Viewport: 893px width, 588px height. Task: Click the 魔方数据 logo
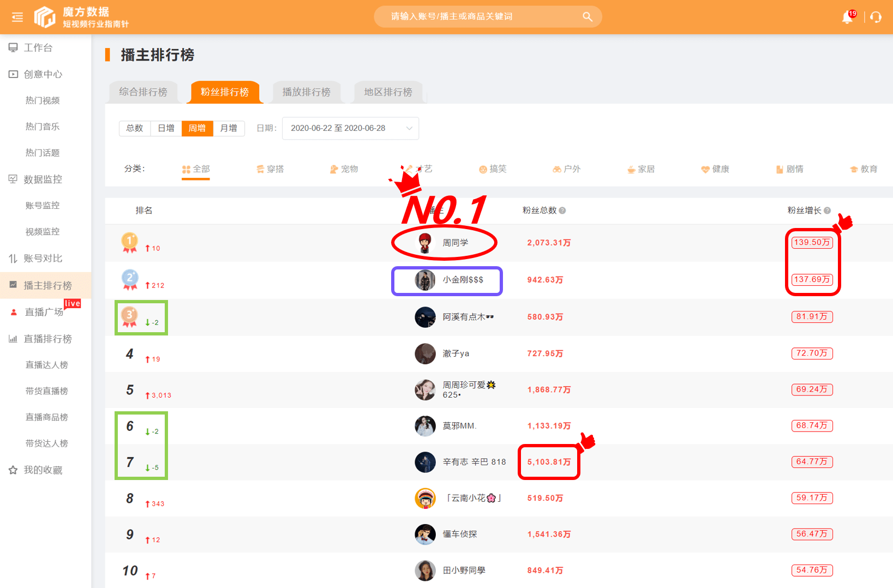point(82,17)
